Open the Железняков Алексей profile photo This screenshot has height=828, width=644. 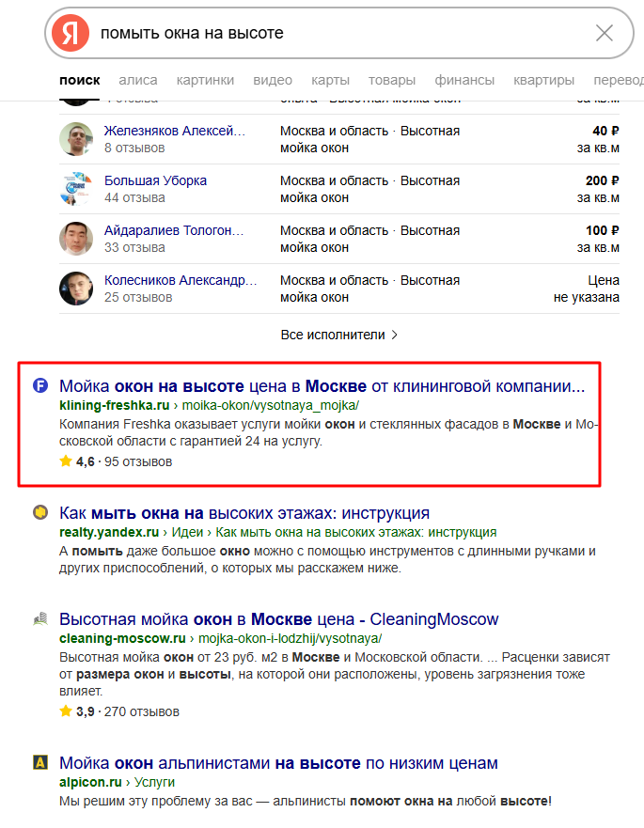76,139
